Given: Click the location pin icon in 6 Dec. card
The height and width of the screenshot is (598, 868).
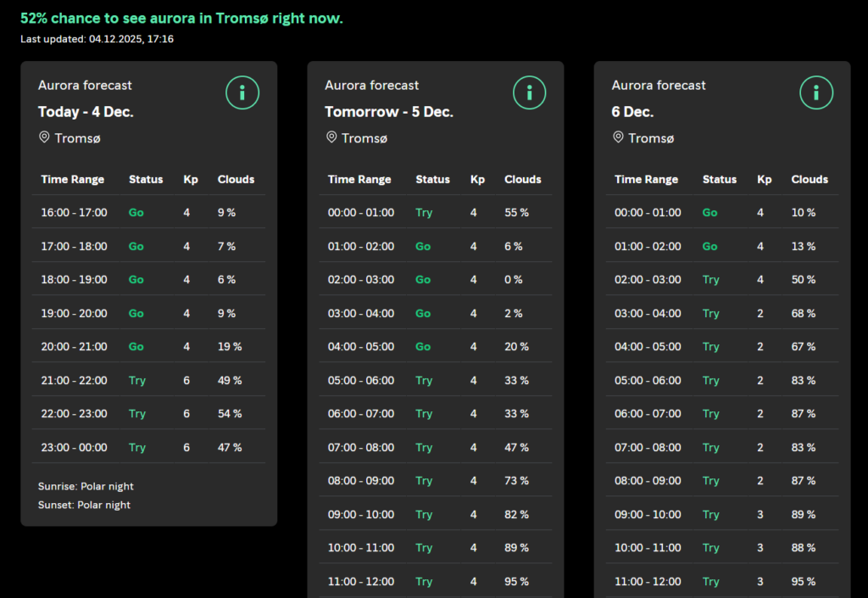Looking at the screenshot, I should coord(618,137).
